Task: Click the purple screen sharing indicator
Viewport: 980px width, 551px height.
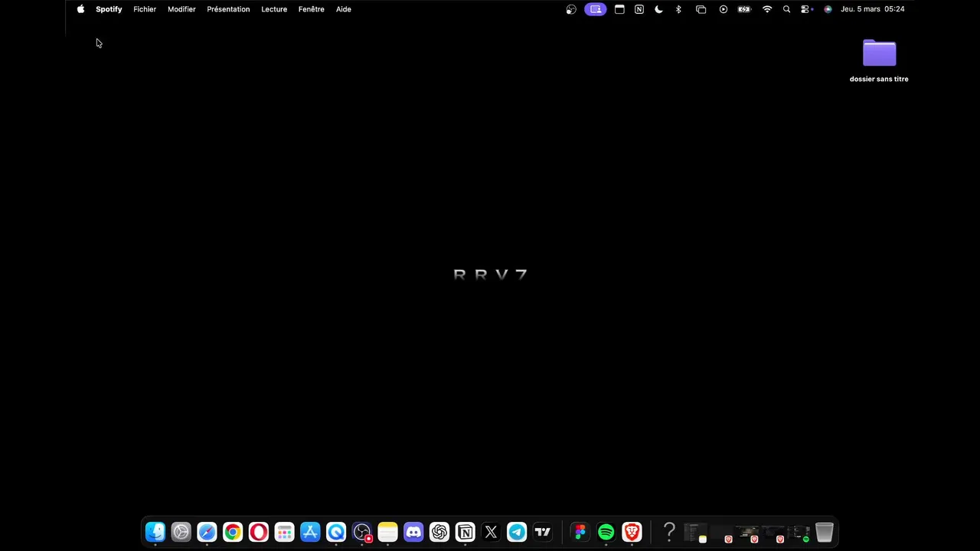Action: click(596, 9)
